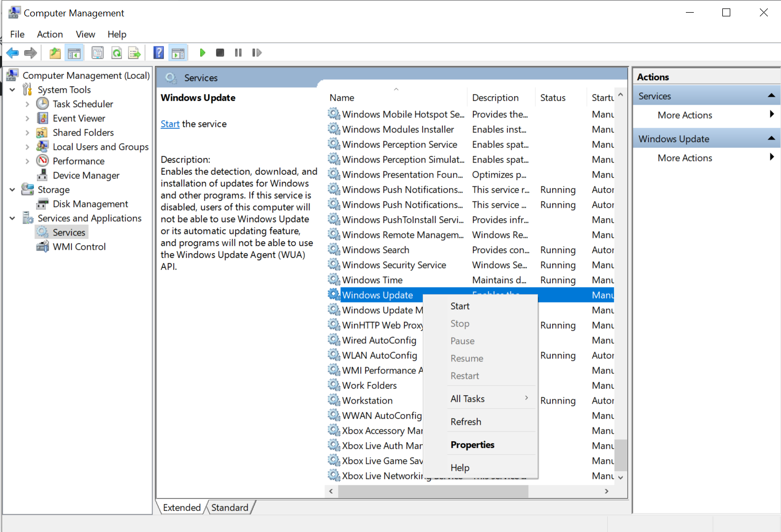
Task: Click the Export List toolbar icon
Action: 135,53
